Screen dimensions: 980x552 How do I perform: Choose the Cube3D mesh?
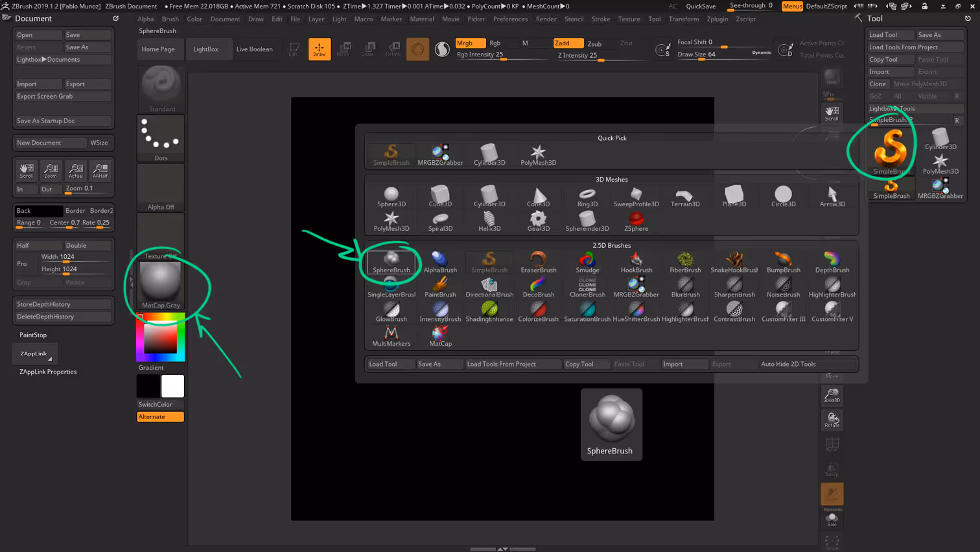[440, 197]
